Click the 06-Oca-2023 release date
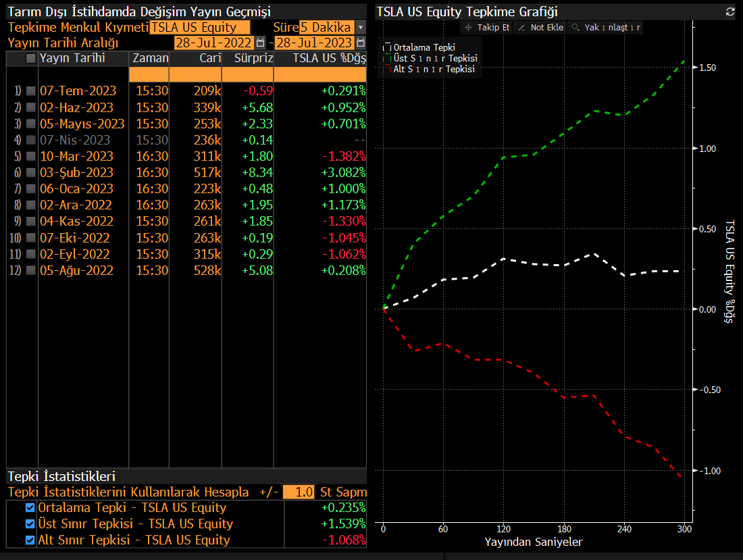 click(x=77, y=188)
